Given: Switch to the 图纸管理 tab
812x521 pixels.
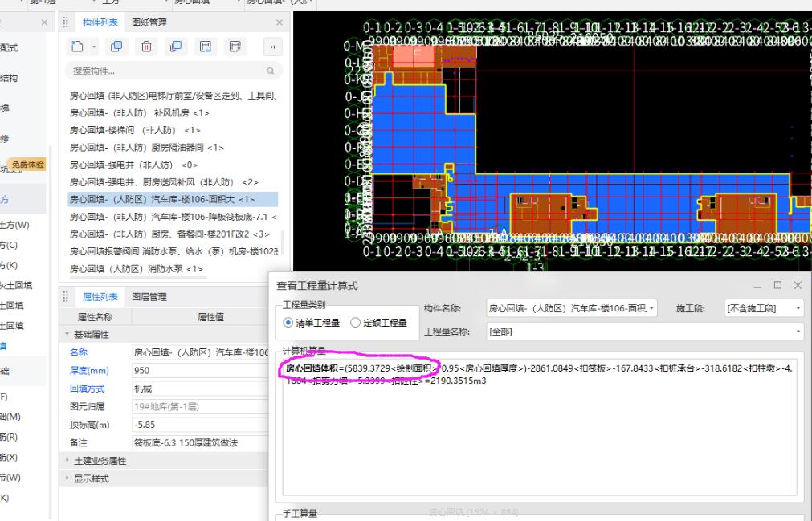Looking at the screenshot, I should [149, 22].
